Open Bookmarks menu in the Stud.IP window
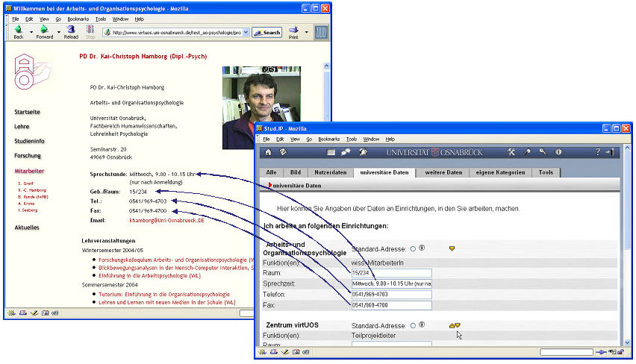 click(329, 139)
